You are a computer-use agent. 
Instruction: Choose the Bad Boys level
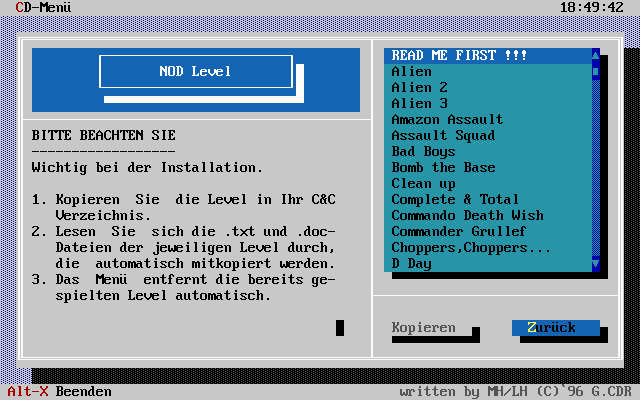coord(423,152)
